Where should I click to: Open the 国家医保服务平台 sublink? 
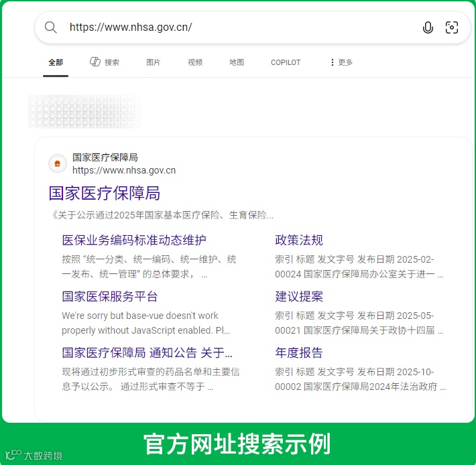point(110,296)
